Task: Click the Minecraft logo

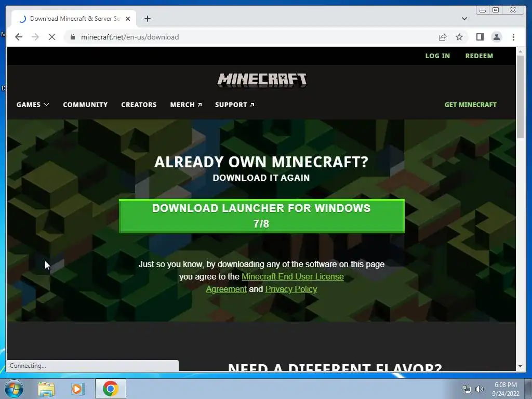Action: pos(262,81)
